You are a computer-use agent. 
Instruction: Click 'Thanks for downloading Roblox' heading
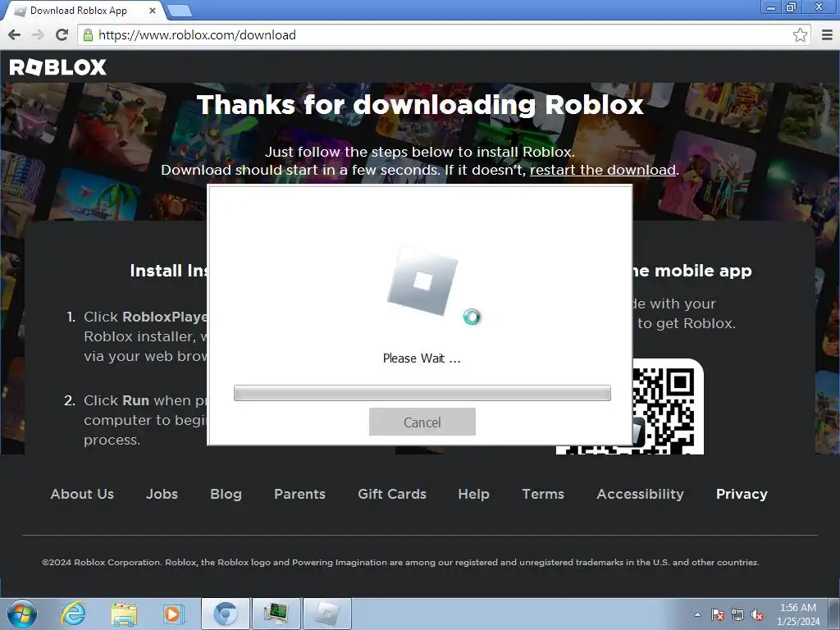[x=420, y=104]
